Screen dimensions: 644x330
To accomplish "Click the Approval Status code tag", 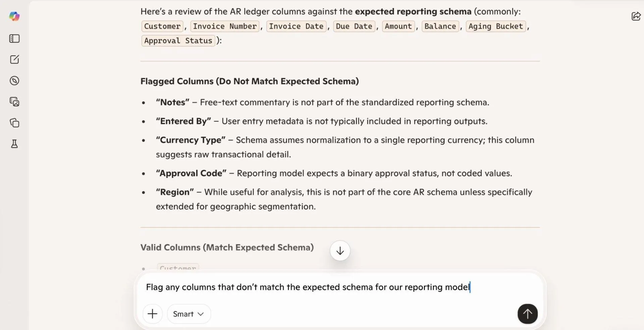I will 178,41.
